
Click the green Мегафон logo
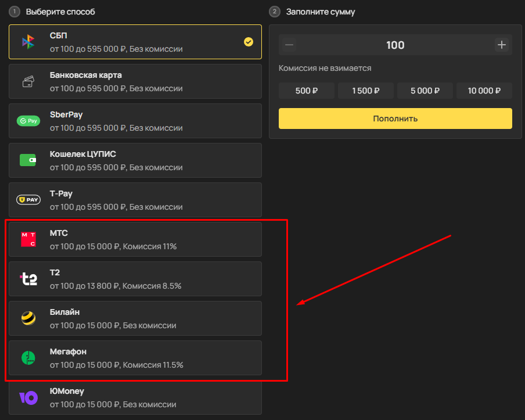click(28, 358)
